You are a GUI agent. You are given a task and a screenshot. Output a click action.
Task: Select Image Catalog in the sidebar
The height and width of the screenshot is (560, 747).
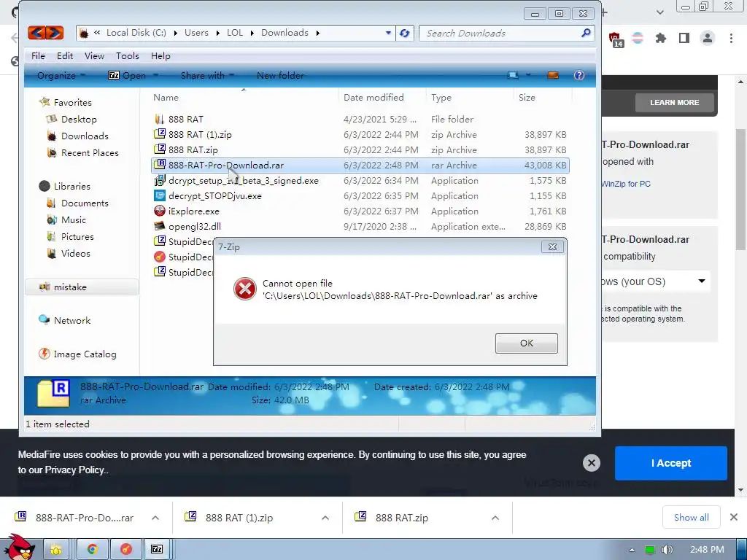tap(85, 354)
